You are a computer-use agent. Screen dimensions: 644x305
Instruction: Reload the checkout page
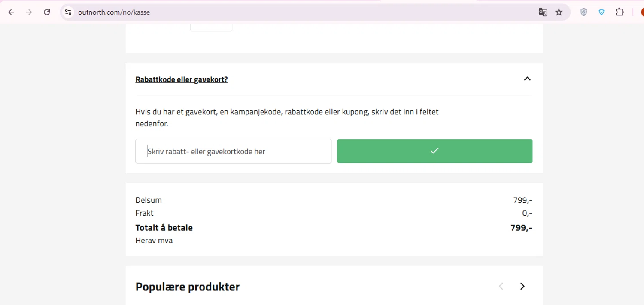47,12
